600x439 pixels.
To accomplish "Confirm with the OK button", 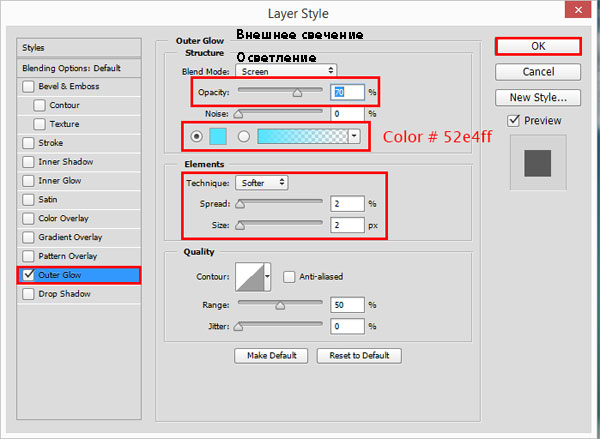I will [538, 46].
